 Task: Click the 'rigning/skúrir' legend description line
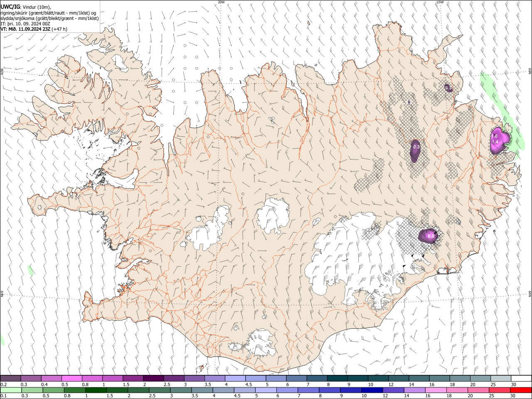coord(48,13)
